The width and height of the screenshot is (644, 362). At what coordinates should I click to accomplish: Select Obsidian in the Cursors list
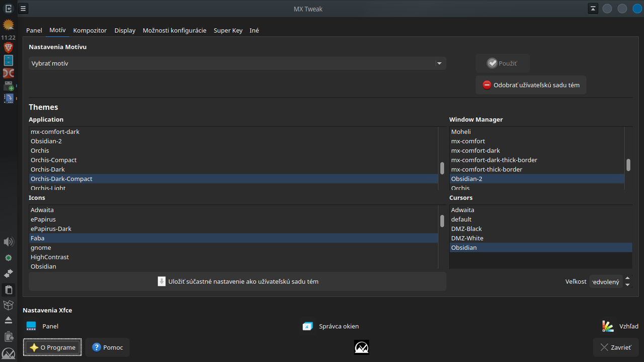coord(541,248)
